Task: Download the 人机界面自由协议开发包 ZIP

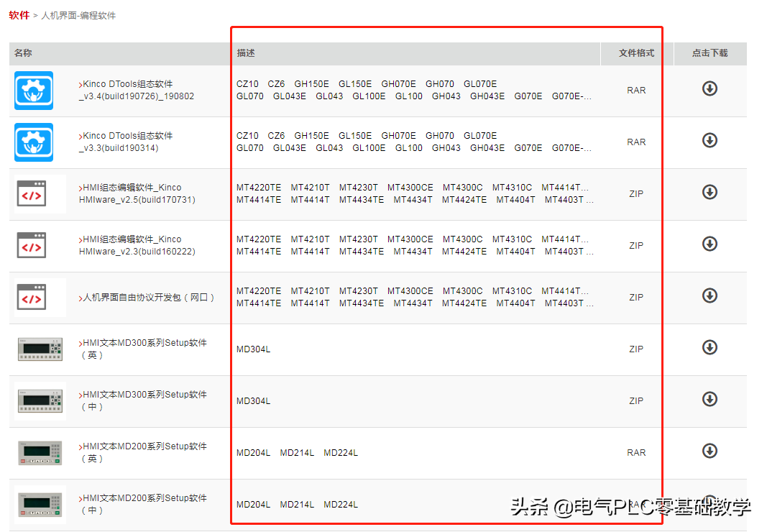Action: pyautogui.click(x=709, y=295)
